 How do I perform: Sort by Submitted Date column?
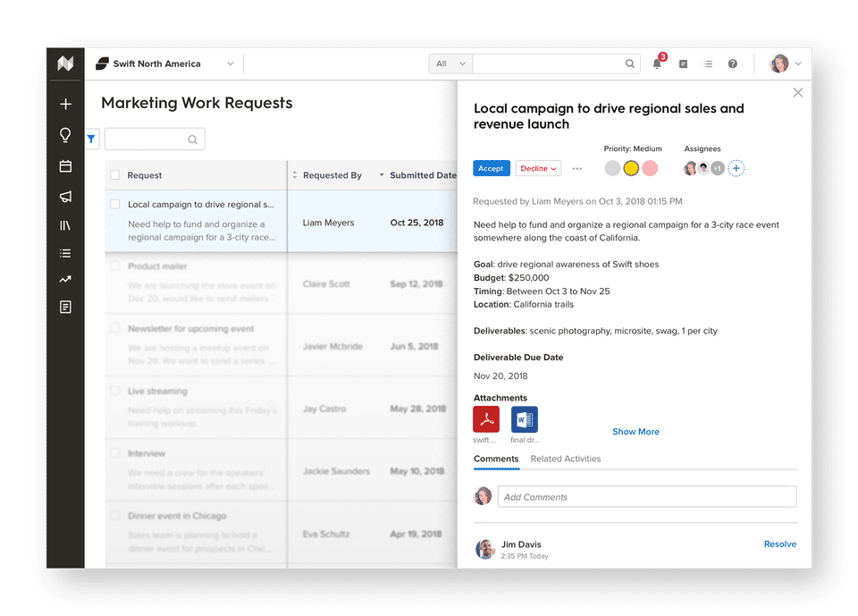coord(423,175)
